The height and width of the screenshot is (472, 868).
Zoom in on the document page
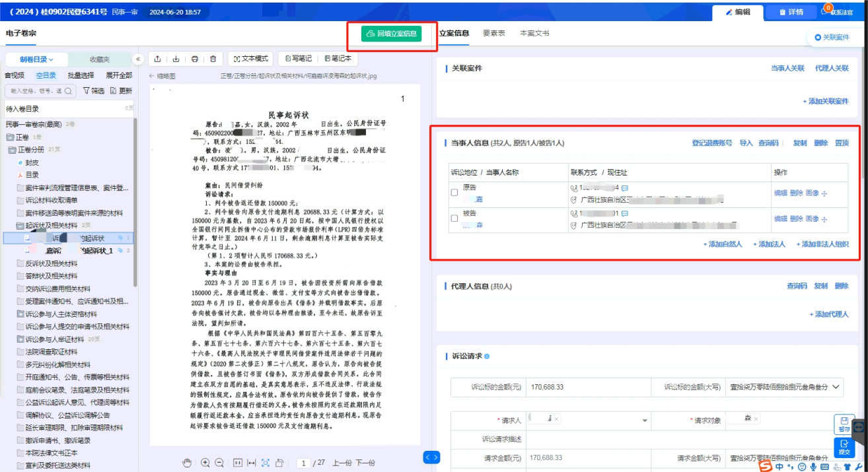pos(205,463)
